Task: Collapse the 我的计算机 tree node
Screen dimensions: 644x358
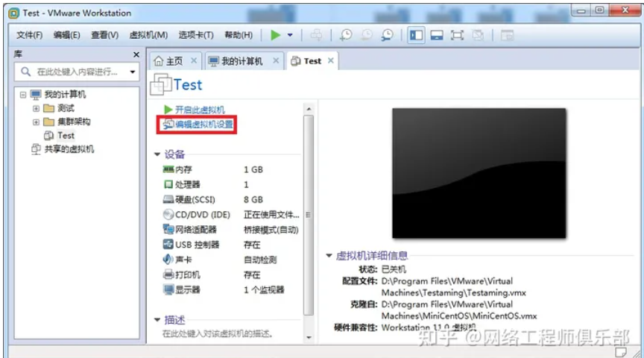Action: coord(23,95)
